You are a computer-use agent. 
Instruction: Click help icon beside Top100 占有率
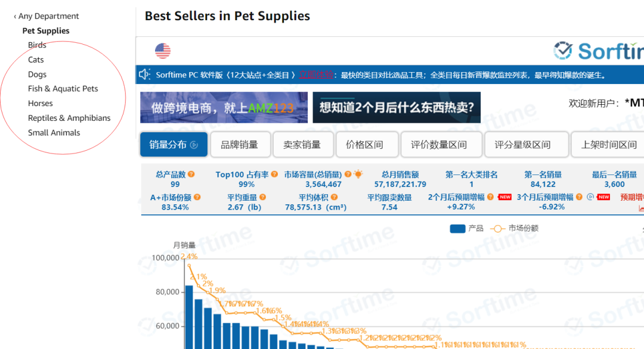[274, 174]
